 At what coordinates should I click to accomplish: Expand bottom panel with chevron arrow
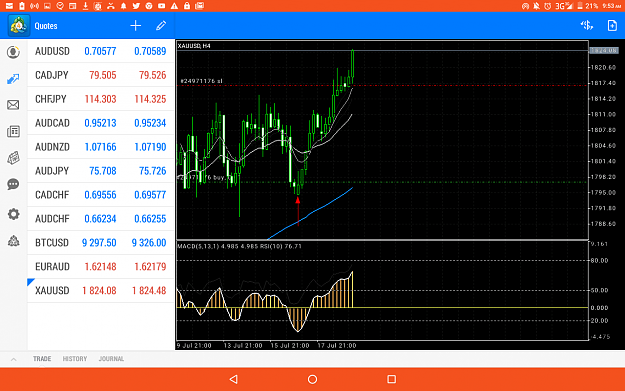(x=14, y=360)
